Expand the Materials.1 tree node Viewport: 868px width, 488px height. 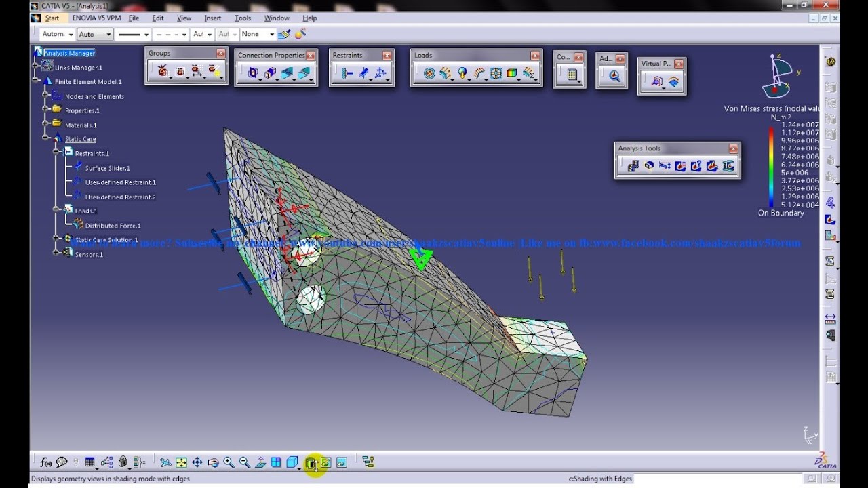(46, 125)
